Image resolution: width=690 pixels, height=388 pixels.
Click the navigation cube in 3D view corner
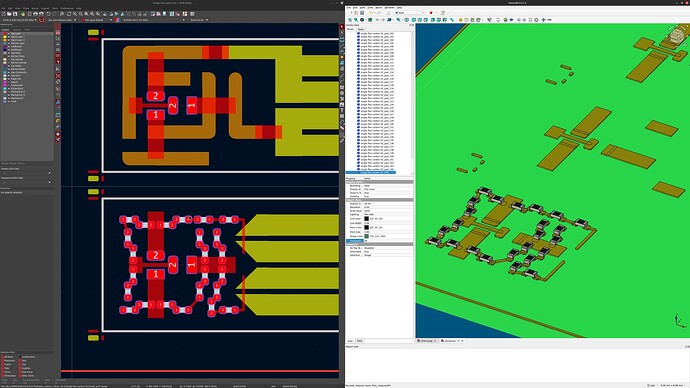(x=675, y=35)
